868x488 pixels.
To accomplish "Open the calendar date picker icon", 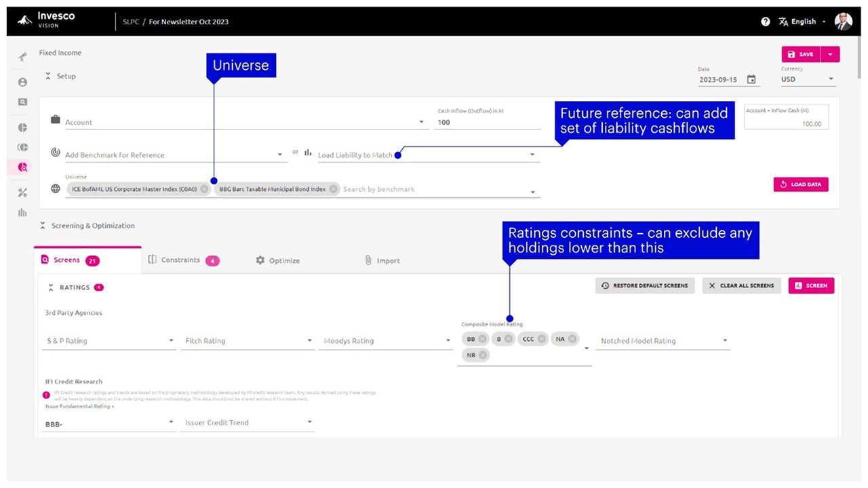I will coord(751,79).
